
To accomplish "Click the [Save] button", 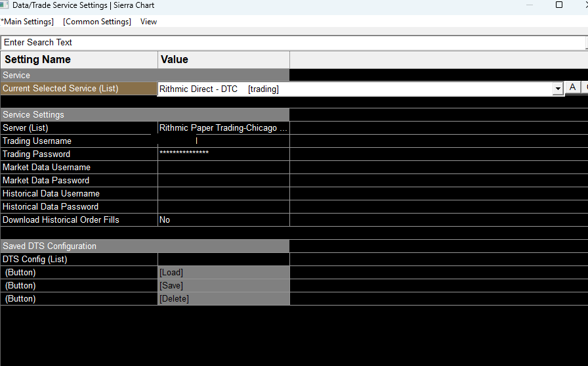I will coord(224,286).
